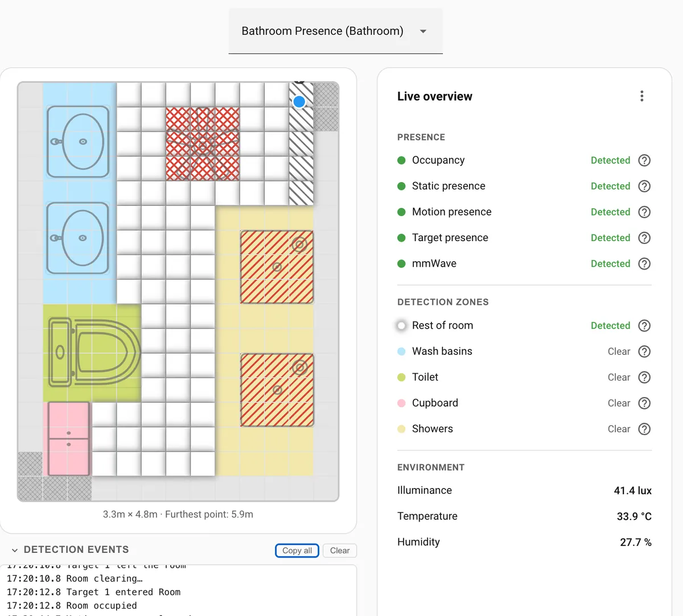Click the Temperature 33.9 °C value

634,516
